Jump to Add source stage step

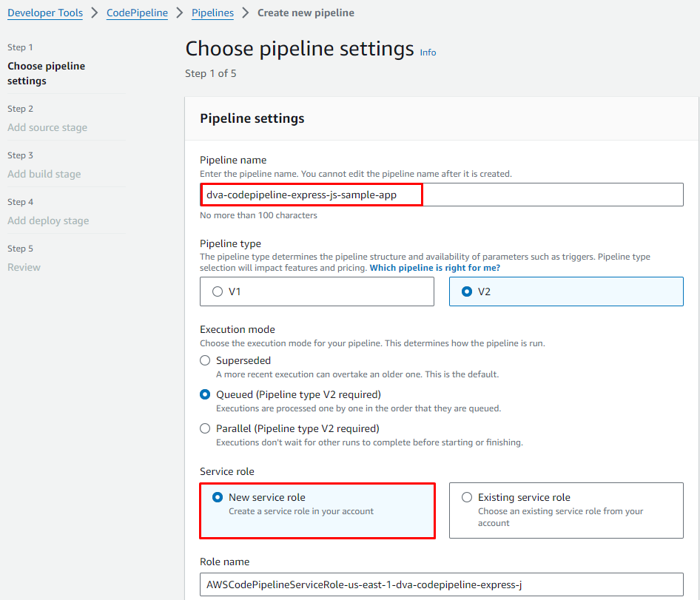(47, 127)
